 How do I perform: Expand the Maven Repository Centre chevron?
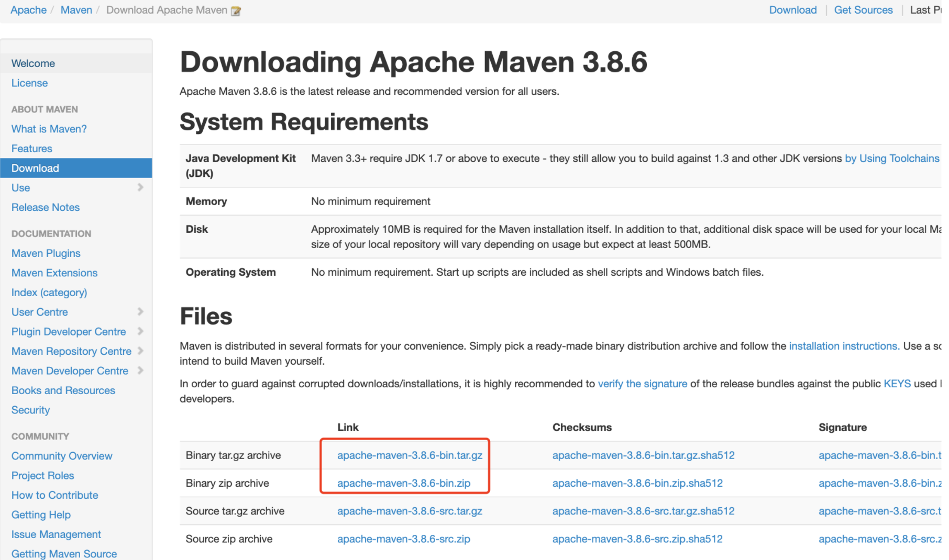pos(140,351)
